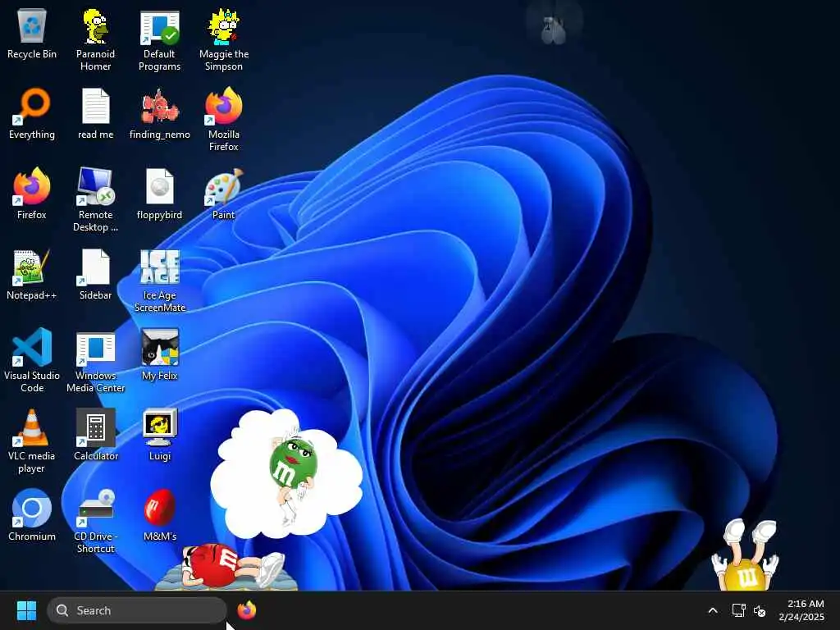Launch the Paranoid Homer desktop icon

click(95, 39)
